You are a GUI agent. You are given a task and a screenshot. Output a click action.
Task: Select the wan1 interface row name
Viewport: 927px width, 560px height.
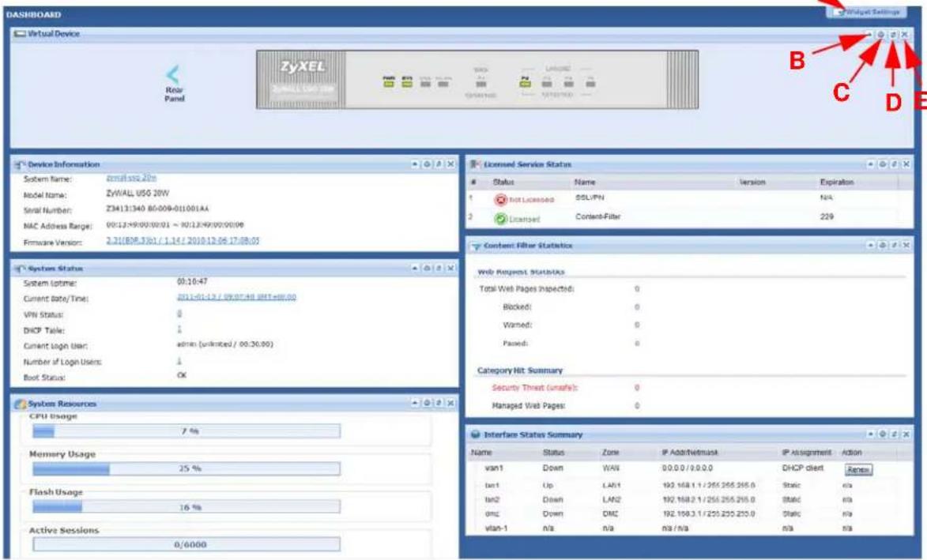(x=494, y=468)
